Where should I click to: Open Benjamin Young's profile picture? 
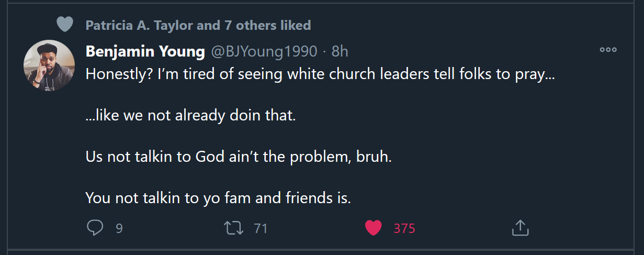click(x=49, y=65)
